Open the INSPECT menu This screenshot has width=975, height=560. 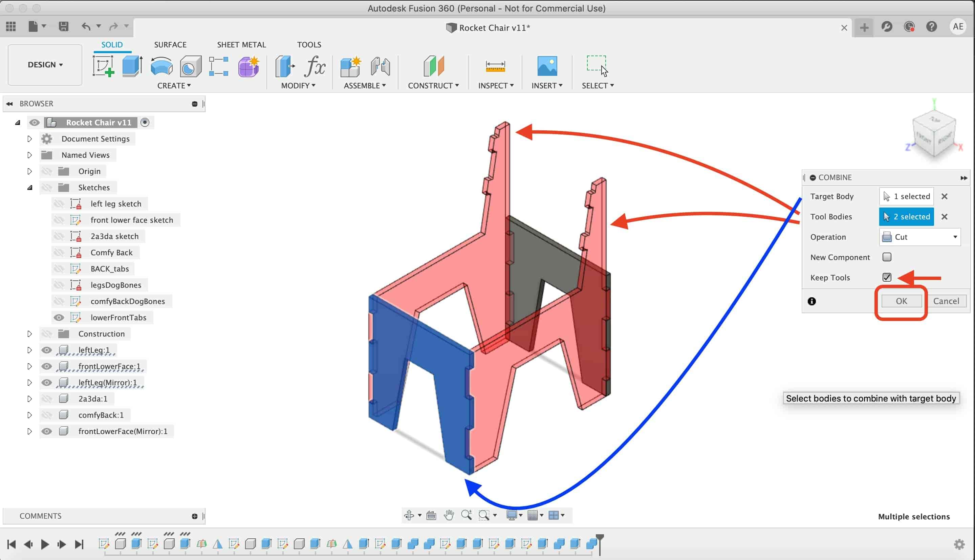496,85
